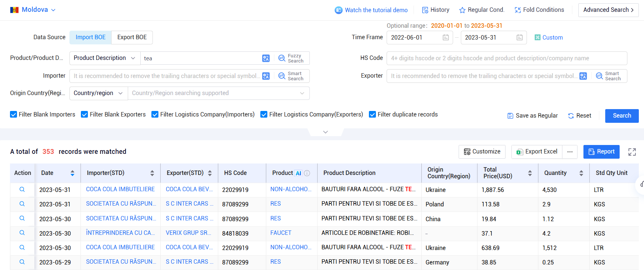Open start date 2022-06-01 calendar icon

pos(446,37)
